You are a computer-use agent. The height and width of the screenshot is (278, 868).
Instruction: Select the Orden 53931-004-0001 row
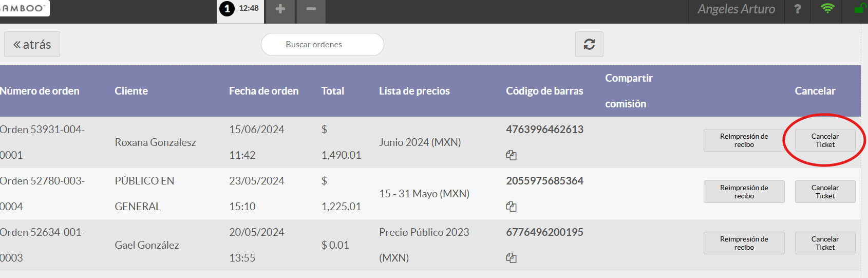point(42,142)
